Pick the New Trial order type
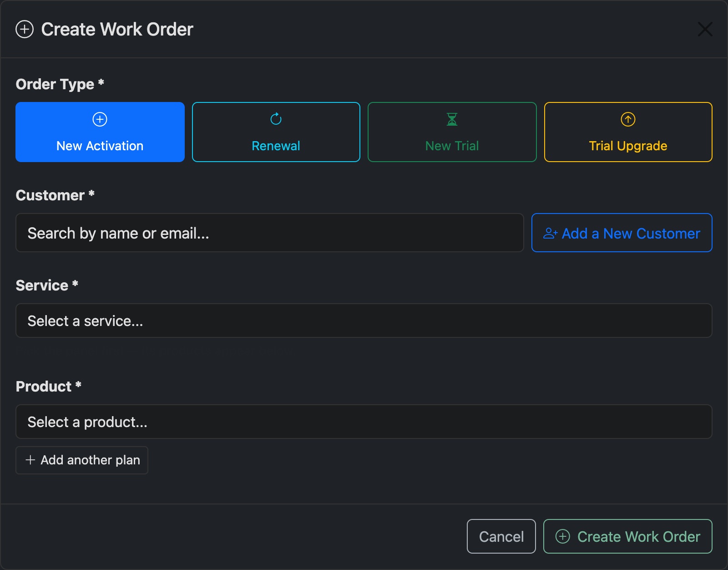The image size is (728, 570). click(x=452, y=132)
